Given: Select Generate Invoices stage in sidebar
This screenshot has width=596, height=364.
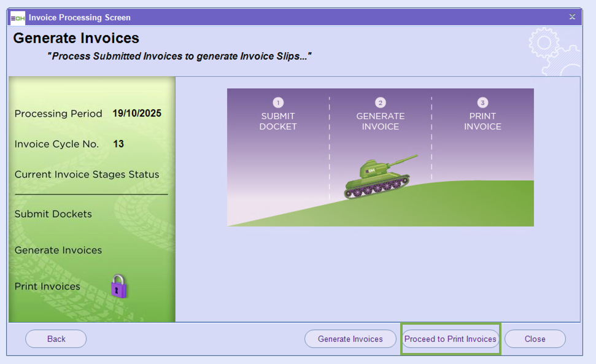Looking at the screenshot, I should [x=58, y=250].
